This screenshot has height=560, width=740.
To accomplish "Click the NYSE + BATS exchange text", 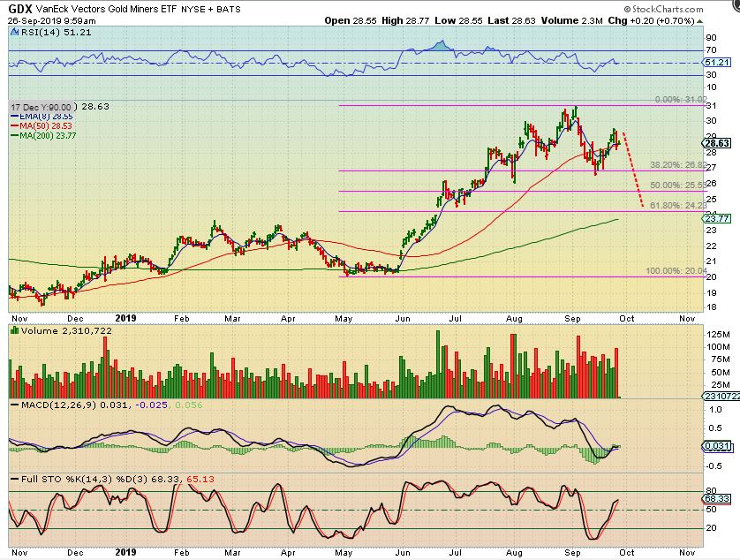I will [x=210, y=9].
